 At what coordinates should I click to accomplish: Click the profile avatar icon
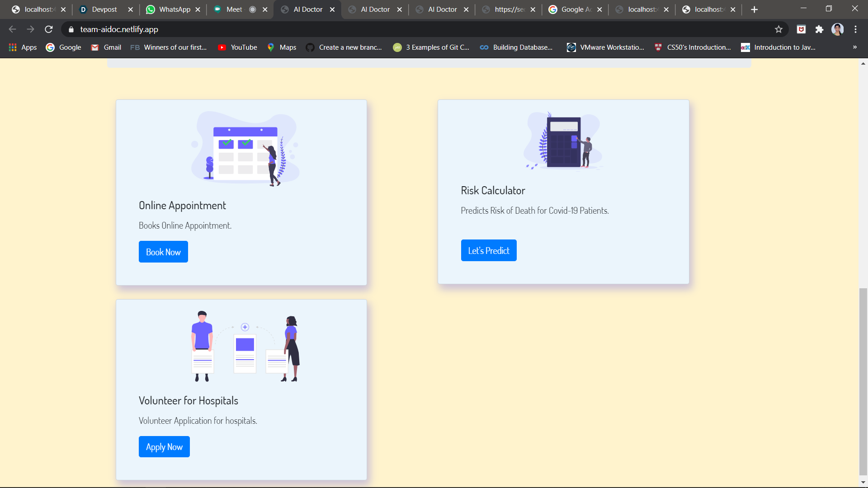click(837, 29)
